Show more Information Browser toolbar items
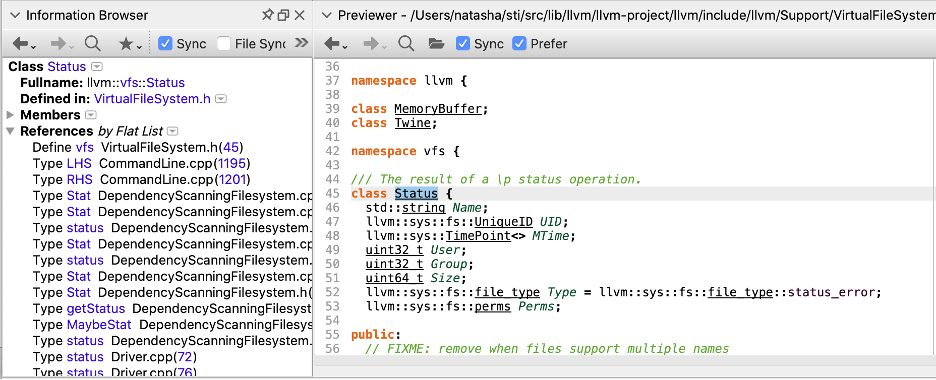This screenshot has width=936, height=380. pyautogui.click(x=302, y=43)
